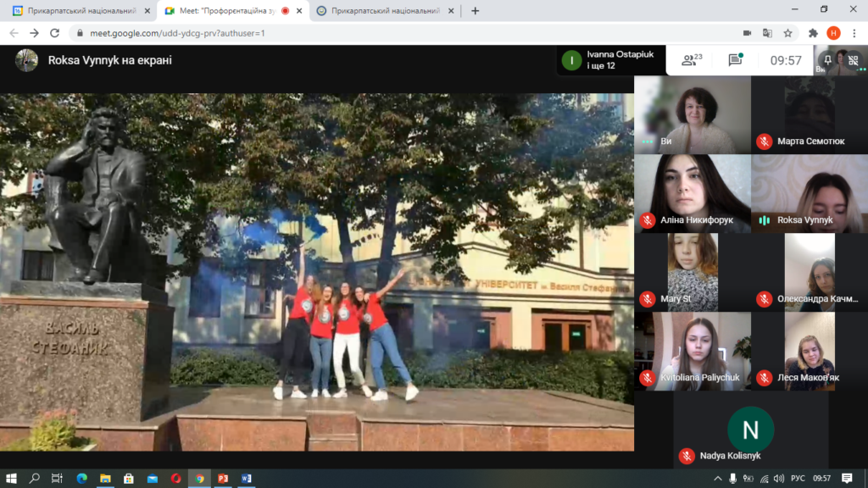868x488 pixels.
Task: Click the Chrome profile avatar button
Action: (x=833, y=33)
